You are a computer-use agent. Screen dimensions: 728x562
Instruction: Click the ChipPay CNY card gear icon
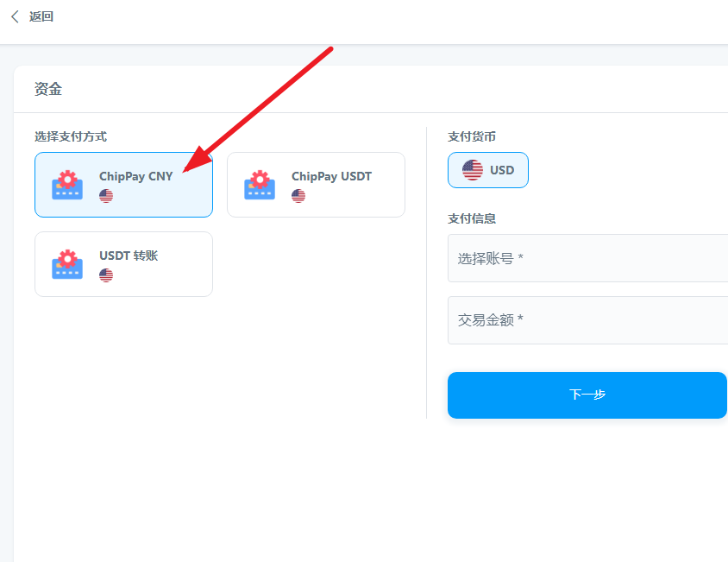pos(67,185)
